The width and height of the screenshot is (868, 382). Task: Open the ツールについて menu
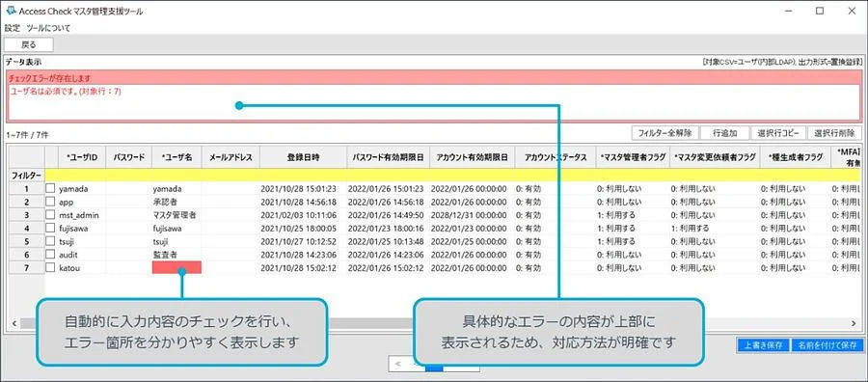49,28
